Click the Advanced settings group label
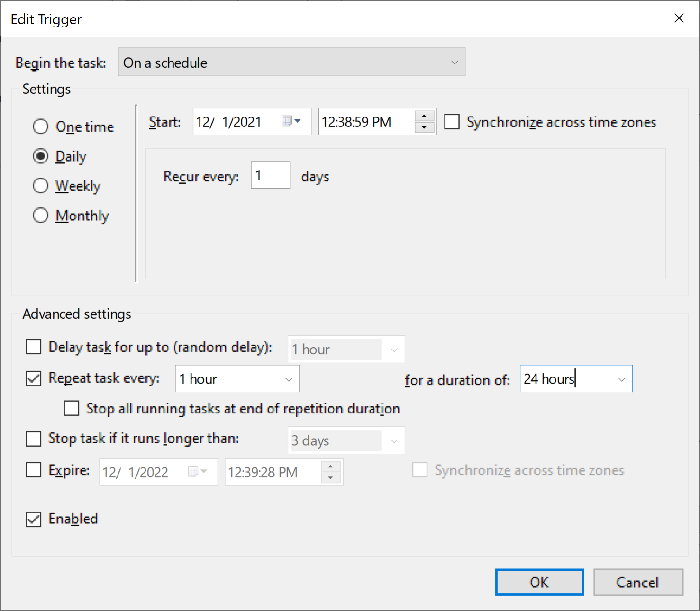The height and width of the screenshot is (611, 700). pyautogui.click(x=77, y=314)
